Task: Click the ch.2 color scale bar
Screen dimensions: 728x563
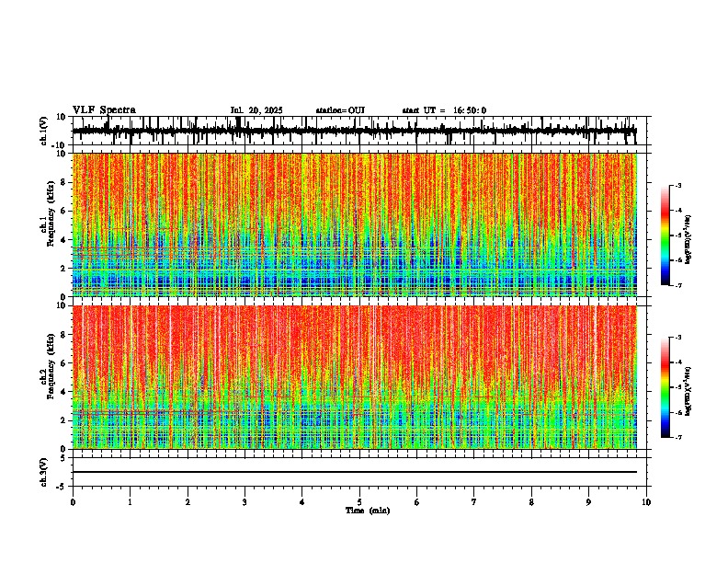Action: click(x=665, y=387)
